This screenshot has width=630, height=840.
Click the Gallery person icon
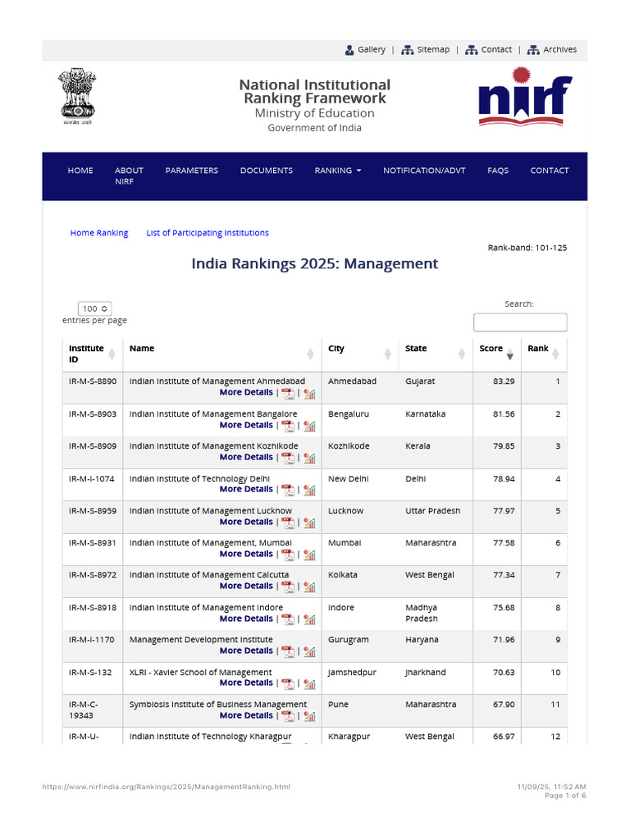pos(349,50)
